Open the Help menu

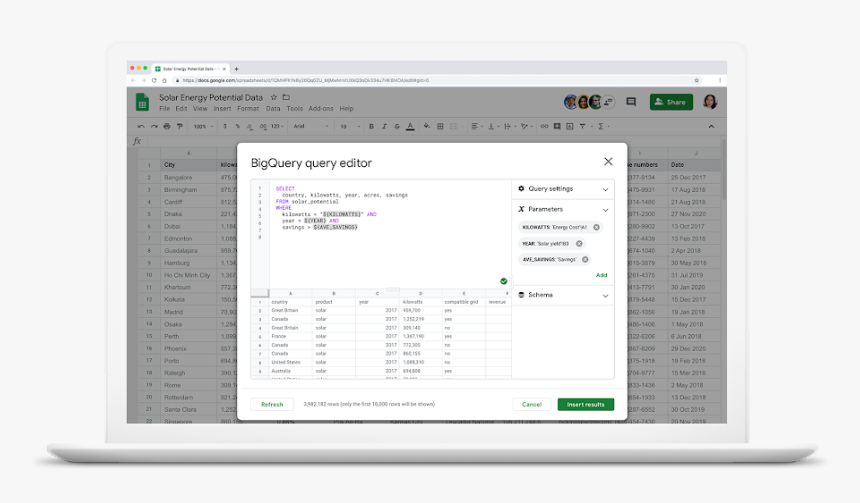coord(346,109)
